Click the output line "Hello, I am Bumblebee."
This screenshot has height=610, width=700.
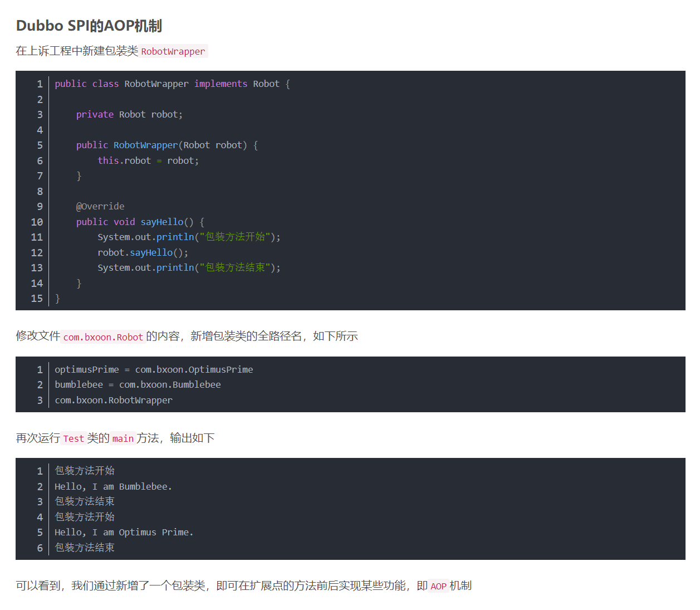(x=113, y=486)
